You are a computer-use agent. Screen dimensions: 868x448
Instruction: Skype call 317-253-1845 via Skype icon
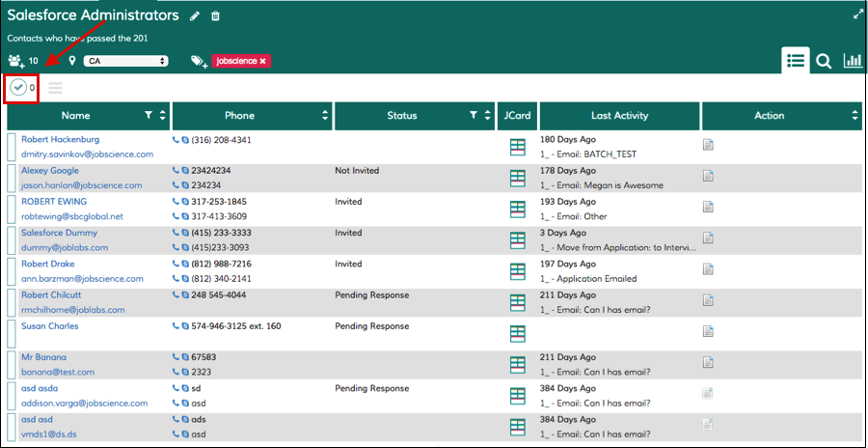pyautogui.click(x=185, y=202)
